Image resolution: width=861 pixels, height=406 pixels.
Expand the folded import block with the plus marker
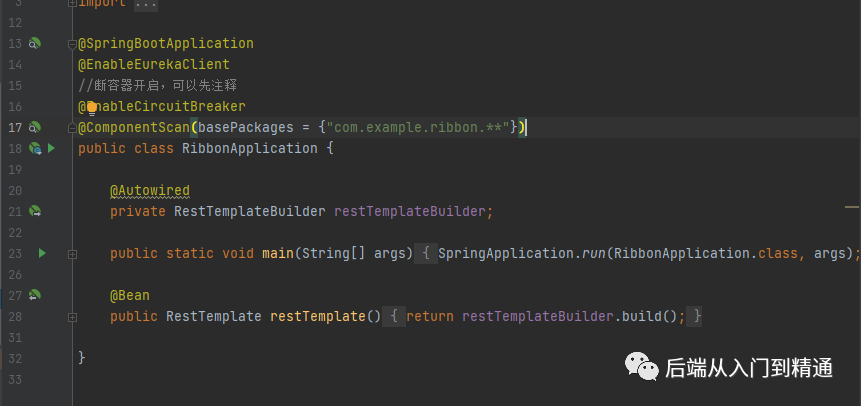[x=72, y=3]
